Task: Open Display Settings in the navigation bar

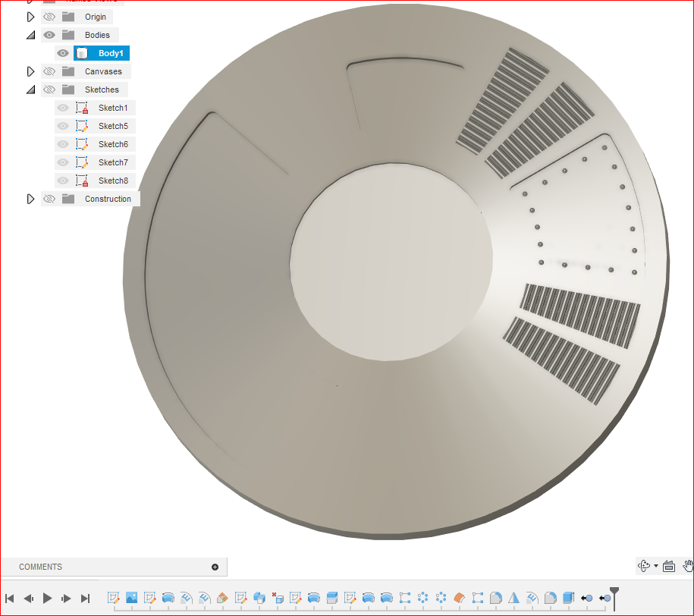Action: click(669, 567)
